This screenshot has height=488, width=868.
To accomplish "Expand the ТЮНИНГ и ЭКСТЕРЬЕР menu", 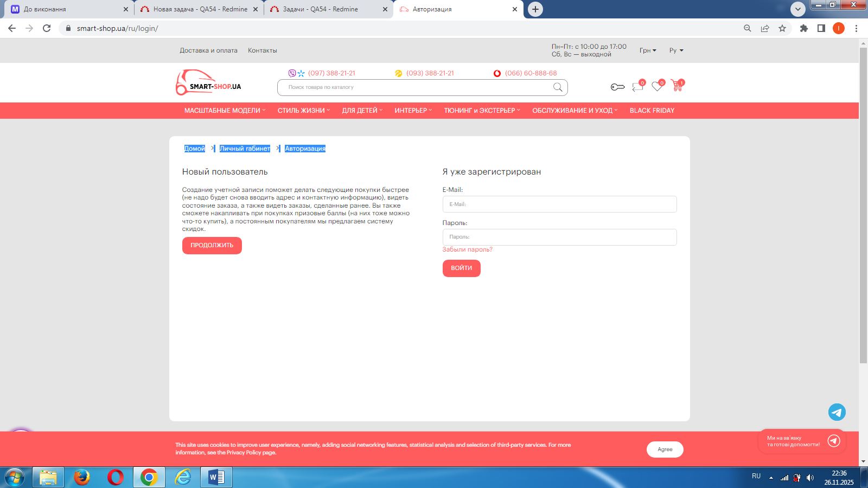I will (x=482, y=111).
